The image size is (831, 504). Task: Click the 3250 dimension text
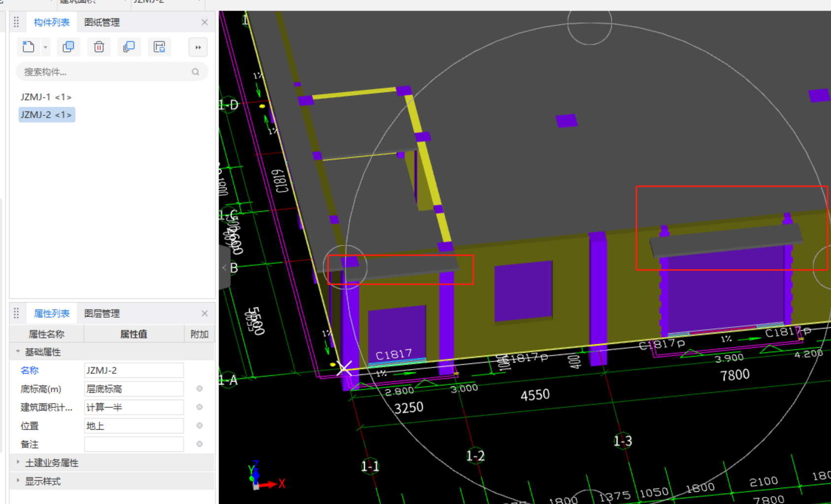[x=409, y=408]
